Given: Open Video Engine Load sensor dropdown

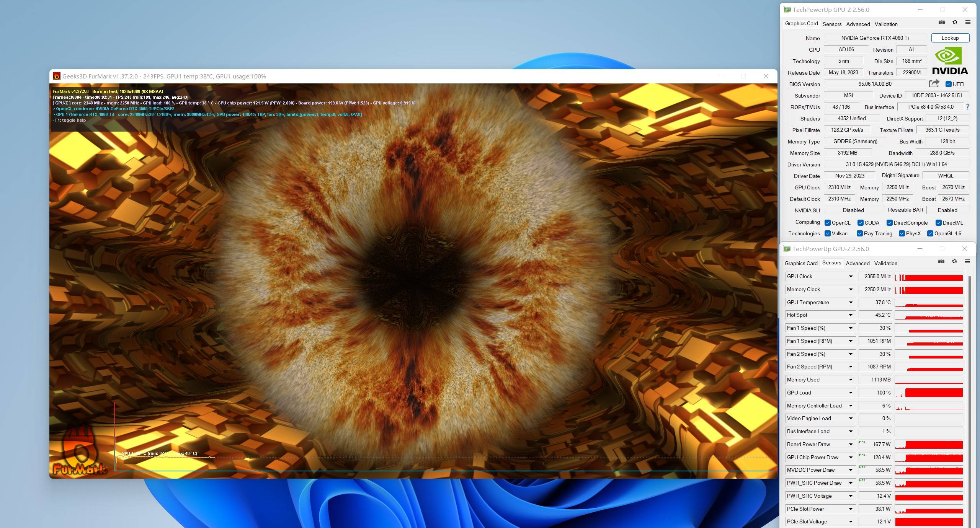Looking at the screenshot, I should coord(851,418).
